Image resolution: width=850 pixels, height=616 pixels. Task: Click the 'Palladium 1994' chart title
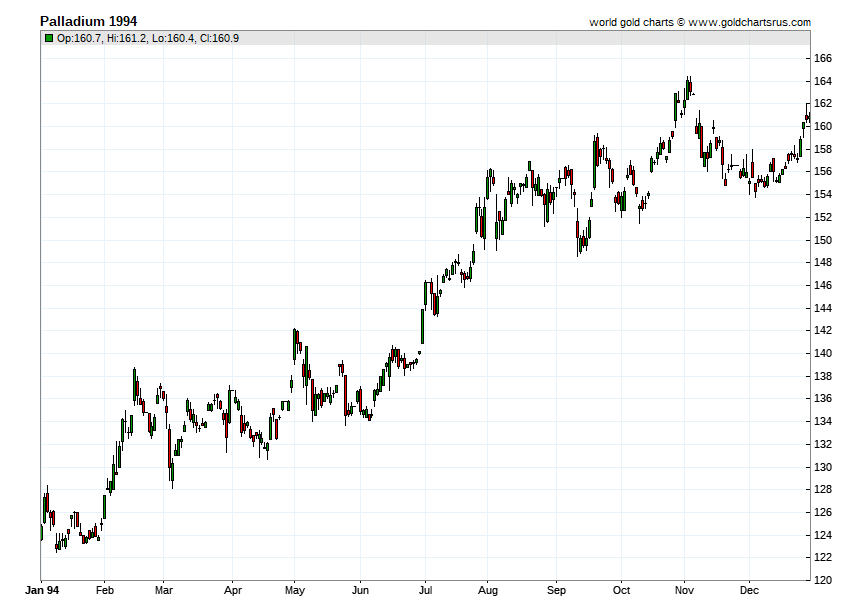point(88,21)
